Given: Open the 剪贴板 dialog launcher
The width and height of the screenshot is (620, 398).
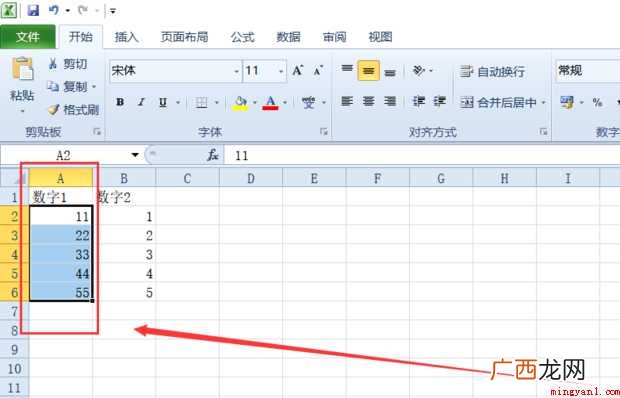Looking at the screenshot, I should coord(97,132).
